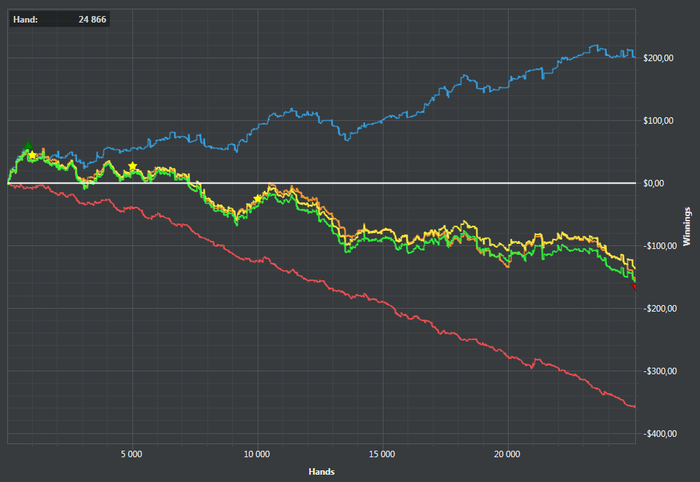This screenshot has height=482, width=700.
Task: Click the 15 000 hands axis tick label
Action: [382, 454]
